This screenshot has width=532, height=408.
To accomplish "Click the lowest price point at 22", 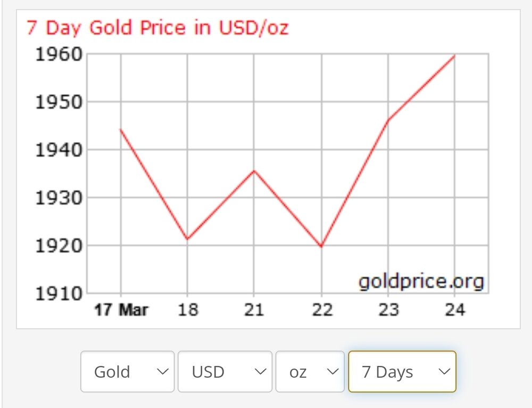I will [321, 247].
